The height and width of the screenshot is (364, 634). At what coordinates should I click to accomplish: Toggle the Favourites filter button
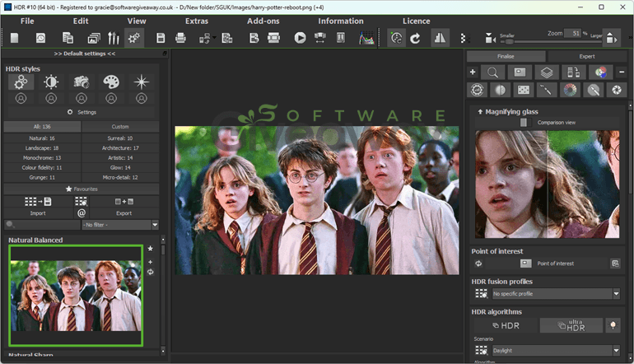point(82,189)
